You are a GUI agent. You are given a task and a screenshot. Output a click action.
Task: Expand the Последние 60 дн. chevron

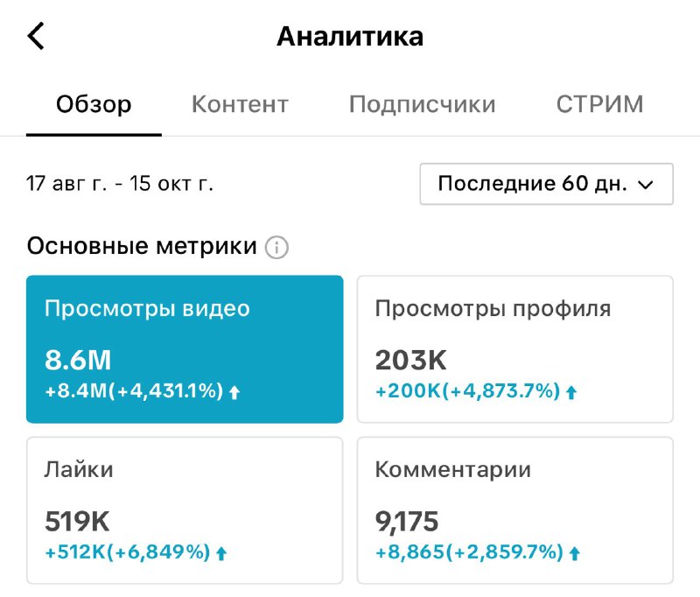click(646, 185)
